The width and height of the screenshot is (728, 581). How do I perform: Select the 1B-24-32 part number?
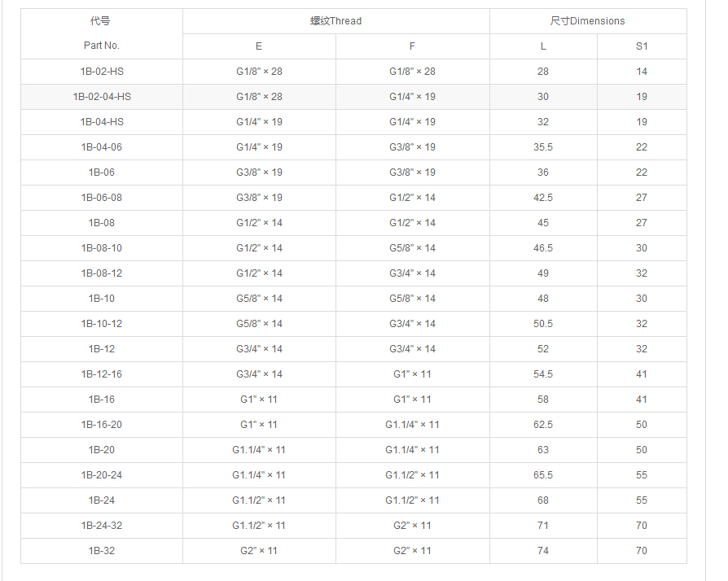point(102,526)
